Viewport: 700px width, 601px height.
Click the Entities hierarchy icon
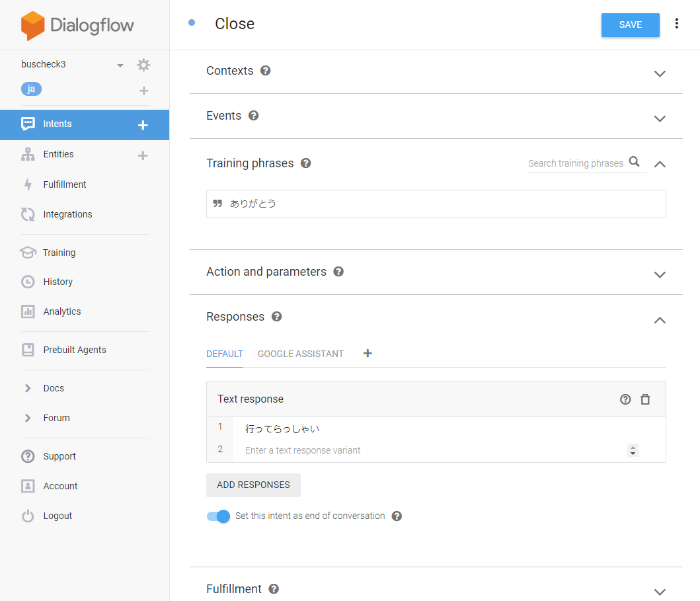[x=28, y=155]
